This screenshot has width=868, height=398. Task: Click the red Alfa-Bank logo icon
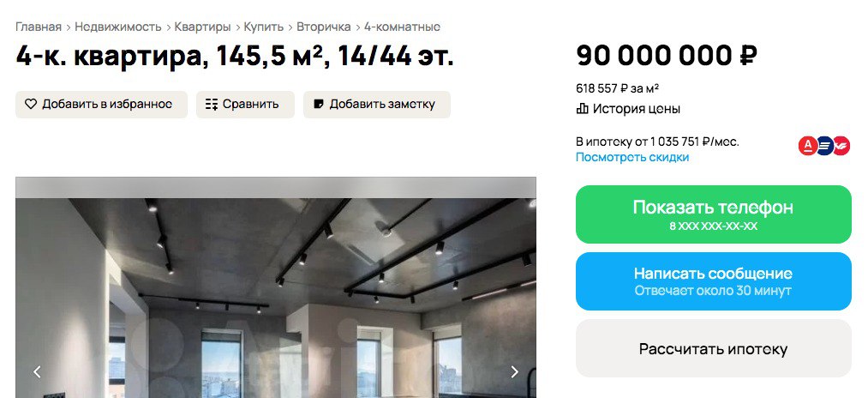[807, 147]
